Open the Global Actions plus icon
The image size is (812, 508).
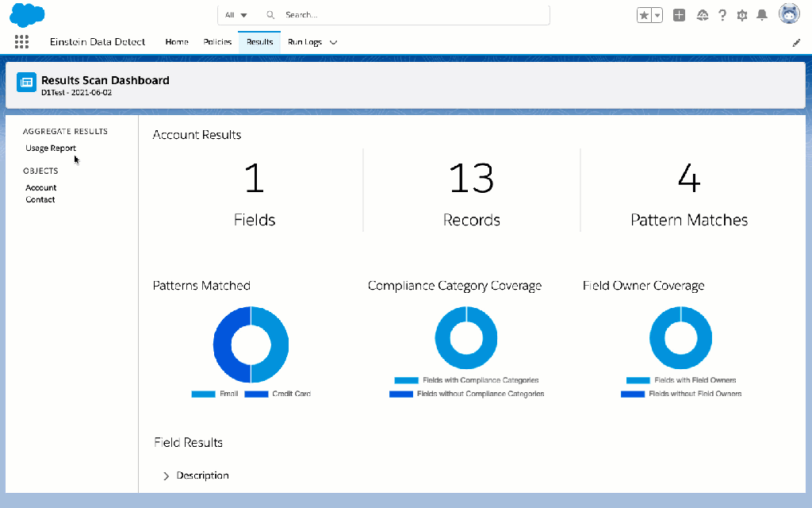(x=679, y=15)
